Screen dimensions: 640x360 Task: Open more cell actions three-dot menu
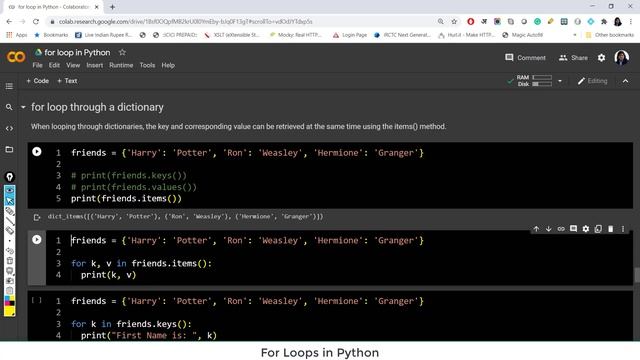[623, 229]
